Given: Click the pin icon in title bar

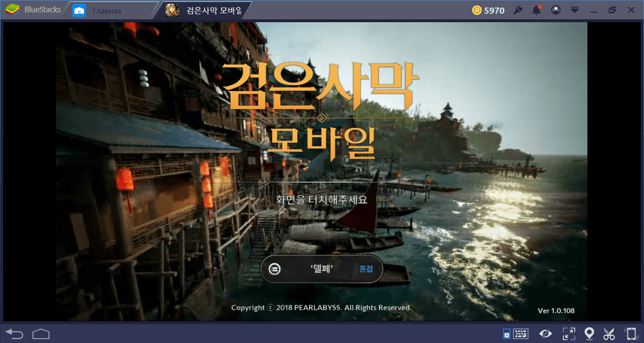Looking at the screenshot, I should tap(518, 10).
